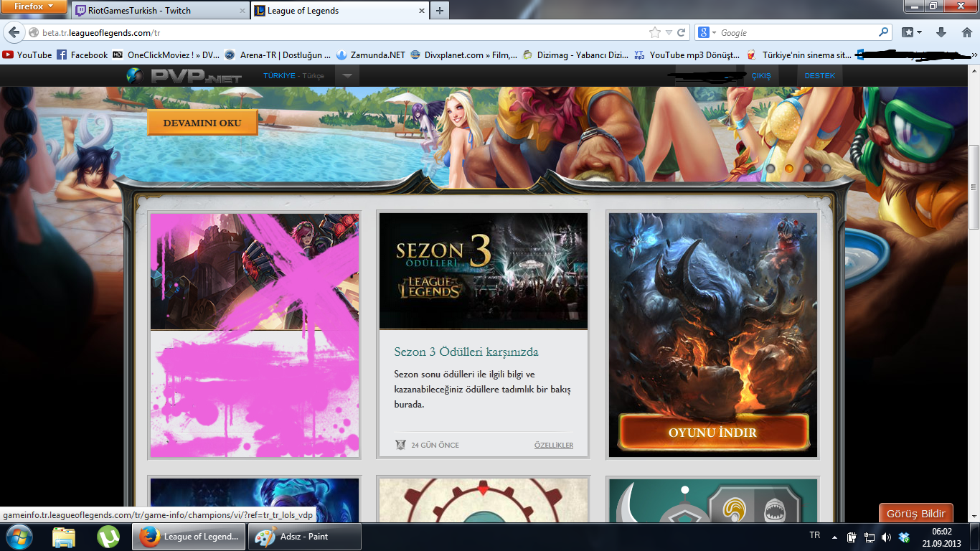The image size is (980, 551).
Task: Open the Sezon 3 Ödülleri thumbnail image
Action: [x=484, y=271]
